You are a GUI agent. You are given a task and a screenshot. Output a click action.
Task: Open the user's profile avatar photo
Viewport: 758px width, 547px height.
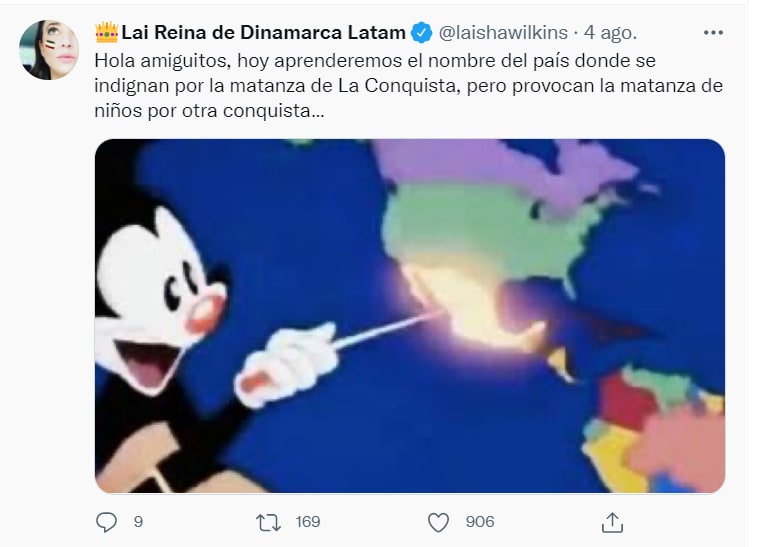tap(49, 50)
